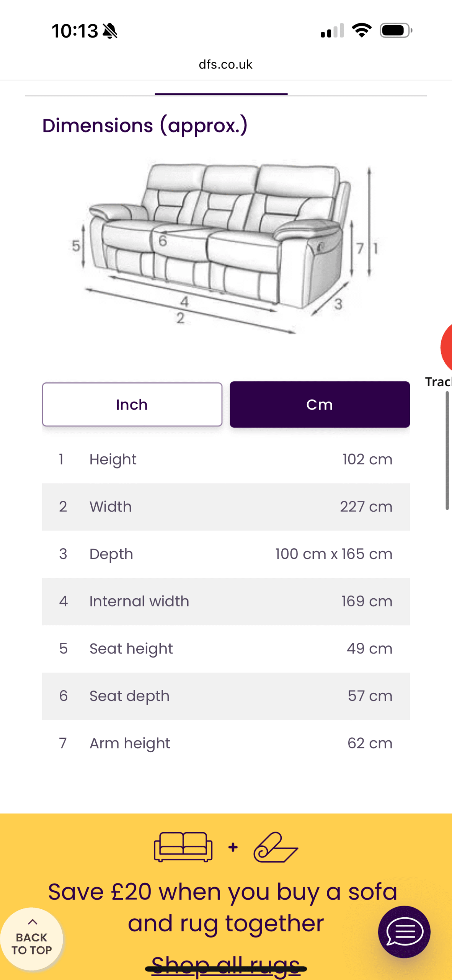Tap the dfs.co.uk address bar

225,64
